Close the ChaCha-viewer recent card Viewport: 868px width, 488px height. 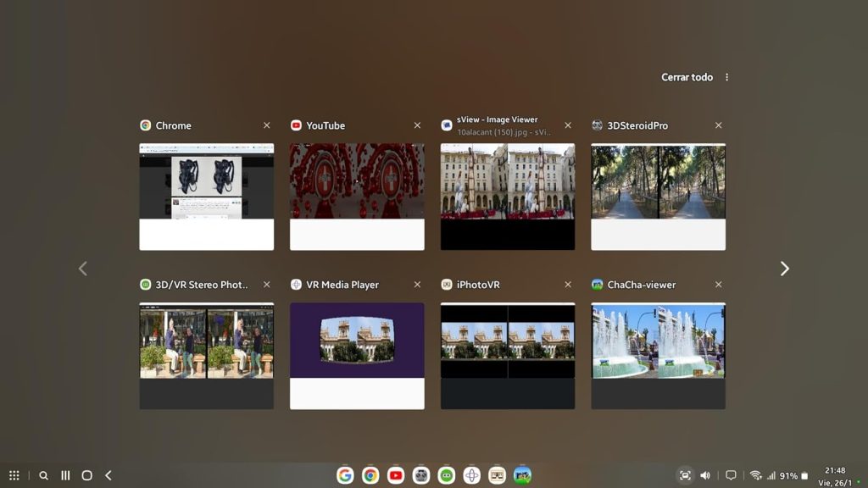click(719, 285)
